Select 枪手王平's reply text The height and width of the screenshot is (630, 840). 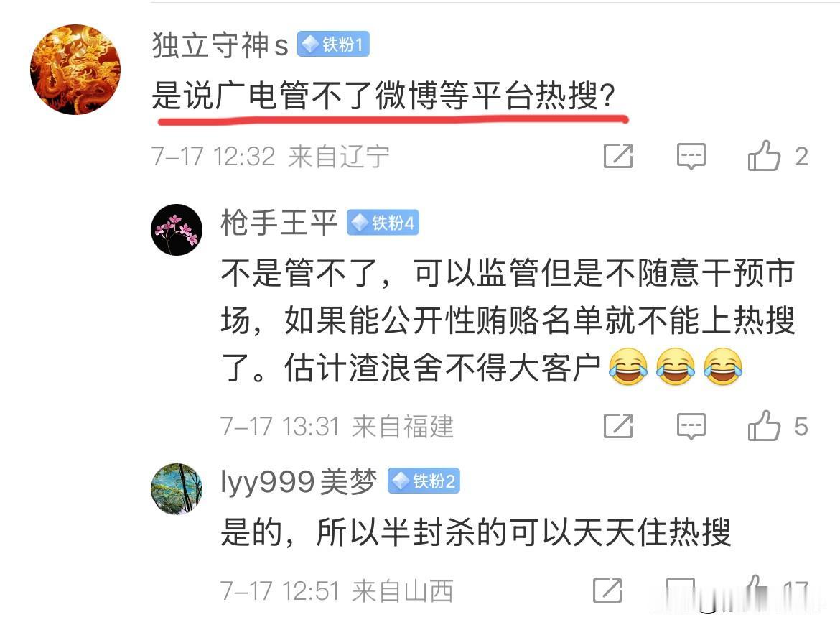[x=508, y=320]
